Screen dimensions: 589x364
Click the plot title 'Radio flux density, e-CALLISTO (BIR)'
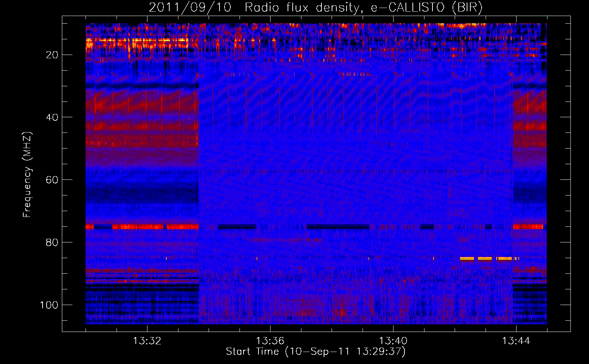click(363, 8)
